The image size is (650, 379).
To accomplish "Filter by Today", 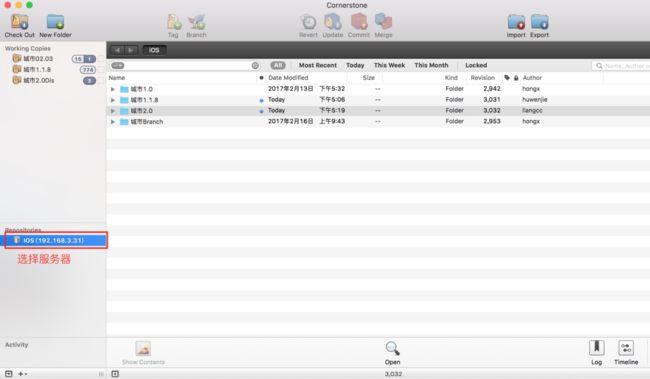I will click(355, 65).
